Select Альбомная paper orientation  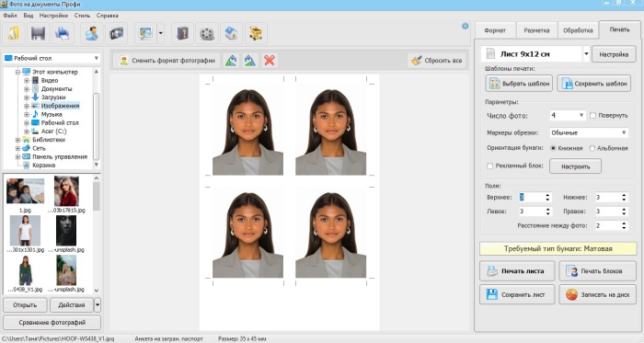pyautogui.click(x=592, y=148)
